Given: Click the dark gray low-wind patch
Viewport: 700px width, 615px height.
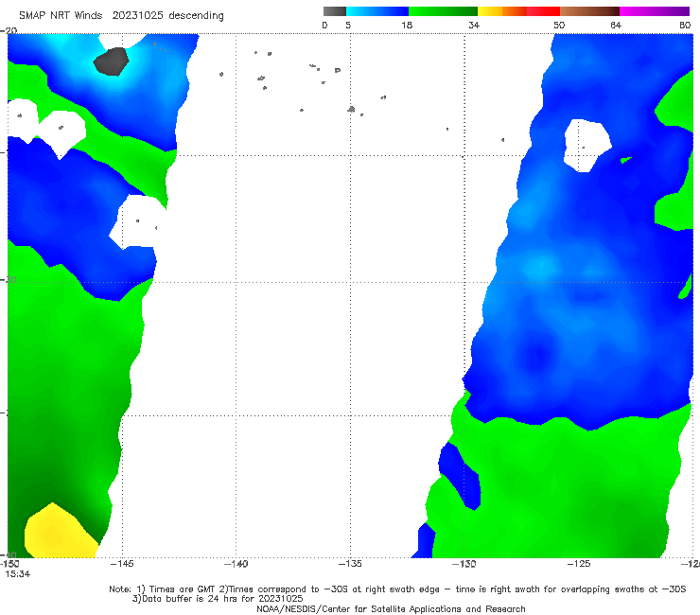Looking at the screenshot, I should point(112,61).
